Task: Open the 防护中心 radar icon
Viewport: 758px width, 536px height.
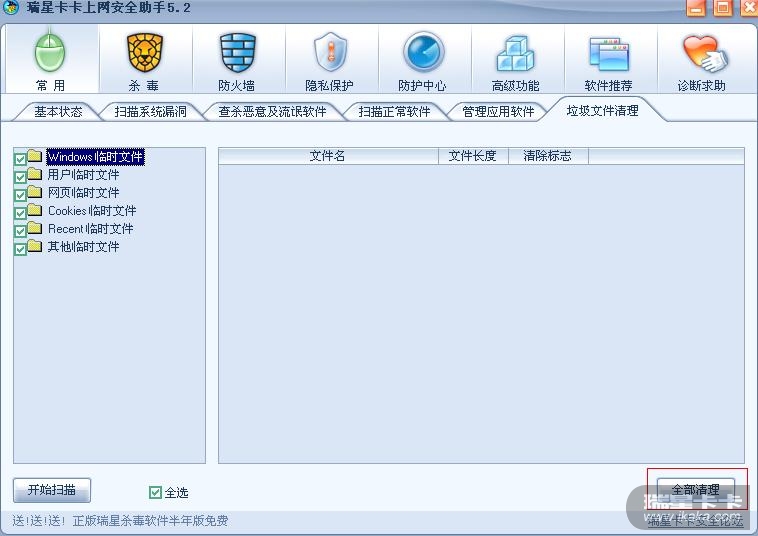Action: (423, 59)
